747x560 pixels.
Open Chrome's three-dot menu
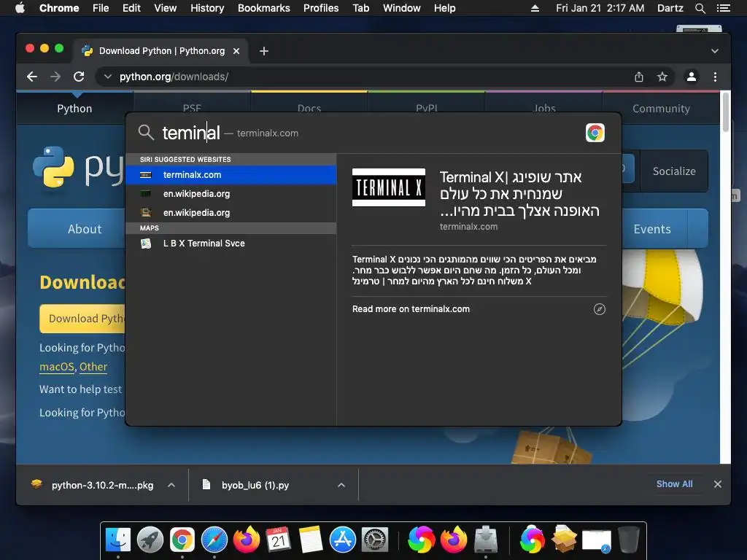[715, 77]
